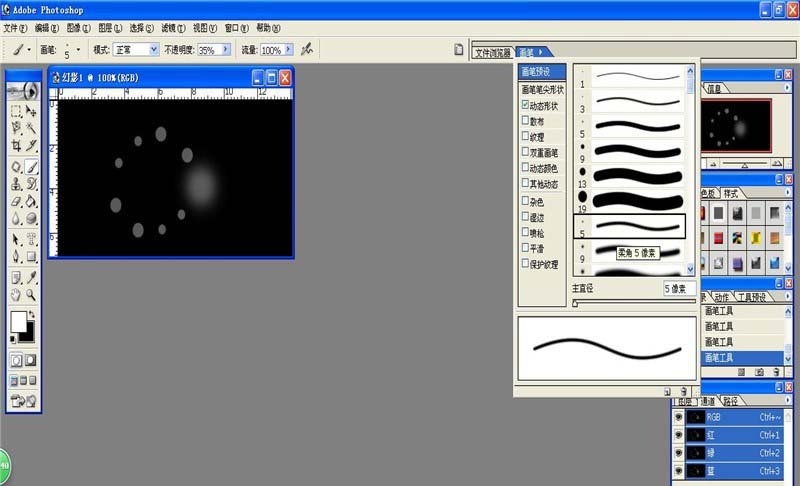This screenshot has width=800, height=486.
Task: Select the Brush tool in toolbox
Action: pos(31,167)
